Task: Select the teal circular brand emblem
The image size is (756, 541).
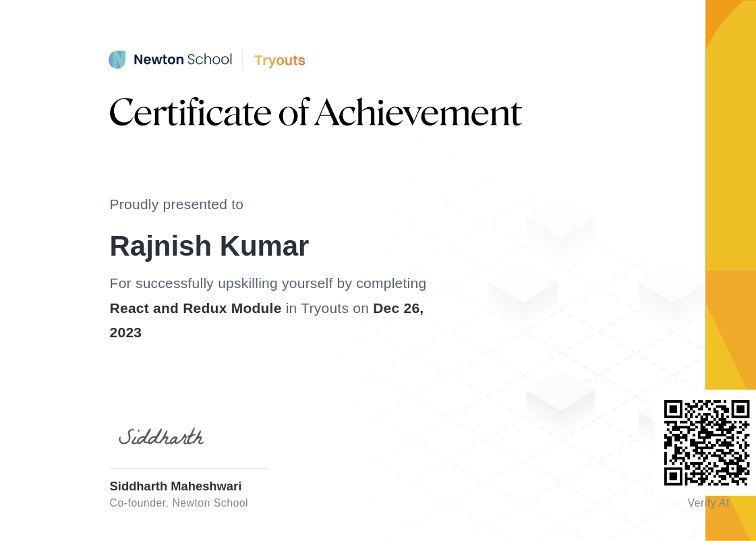Action: [x=117, y=59]
